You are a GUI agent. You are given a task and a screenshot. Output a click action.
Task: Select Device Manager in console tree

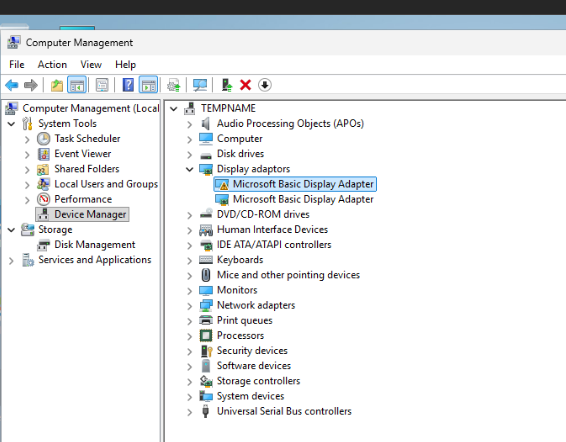(x=90, y=214)
